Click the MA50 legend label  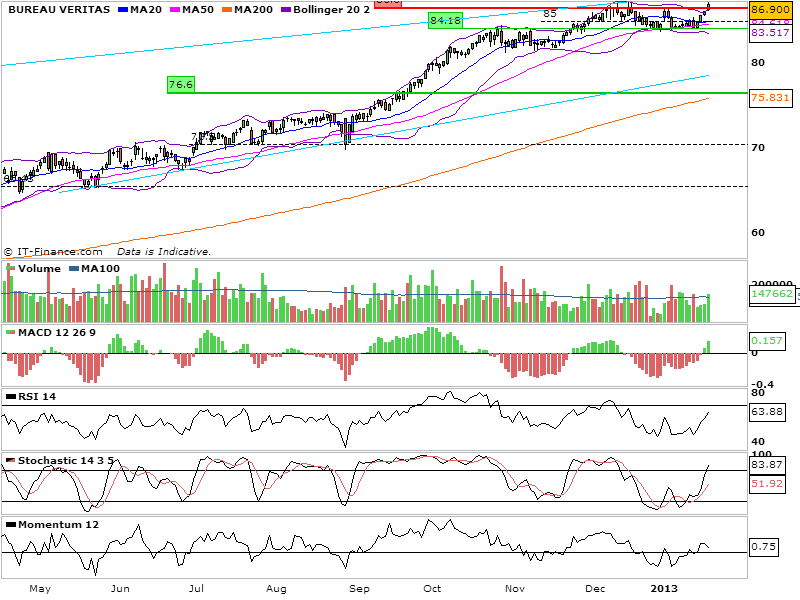point(198,10)
